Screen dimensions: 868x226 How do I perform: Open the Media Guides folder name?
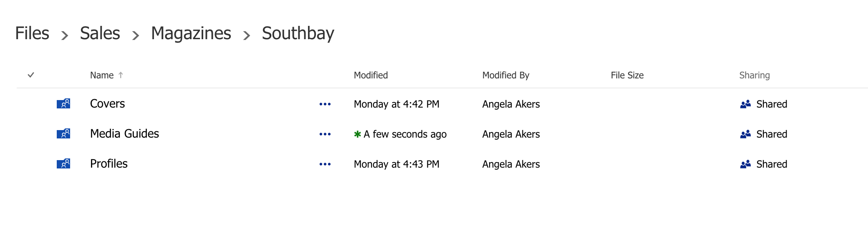point(124,133)
